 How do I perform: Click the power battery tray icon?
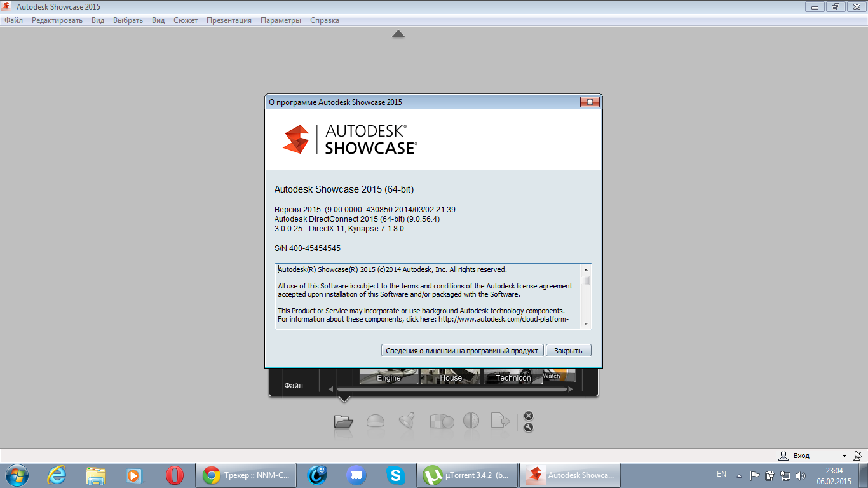[770, 475]
